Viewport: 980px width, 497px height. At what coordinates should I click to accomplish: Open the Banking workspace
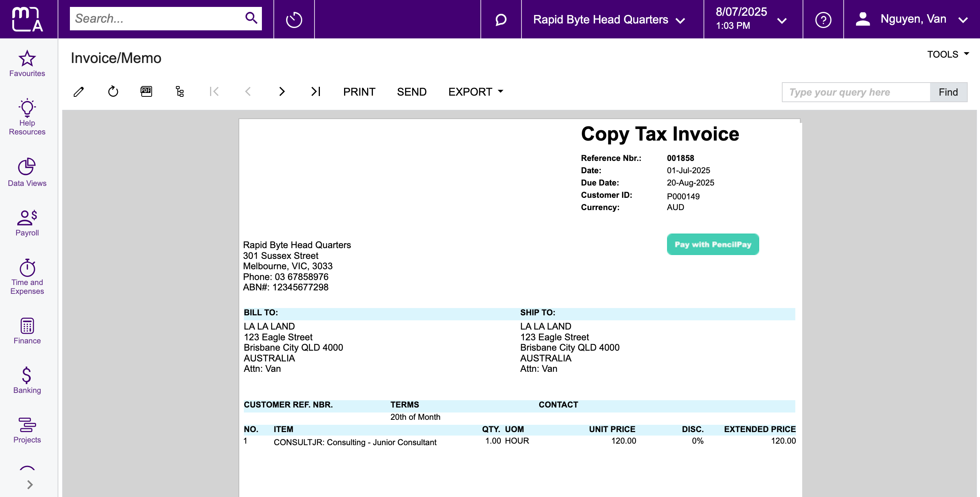27,380
